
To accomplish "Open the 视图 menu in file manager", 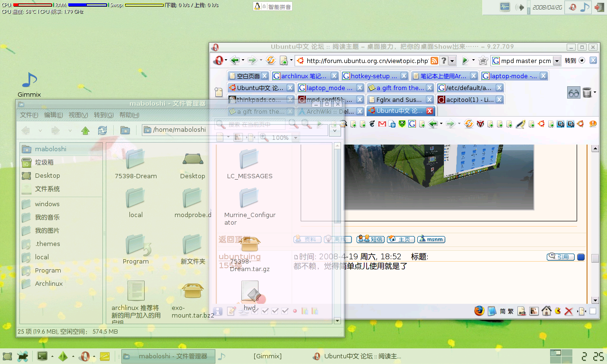I will click(x=78, y=115).
